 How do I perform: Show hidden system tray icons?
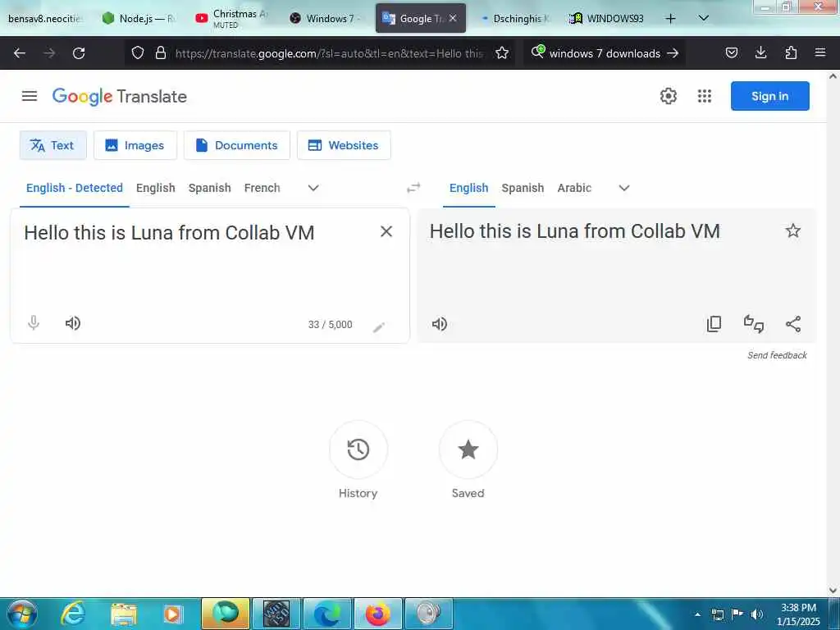pos(697,614)
